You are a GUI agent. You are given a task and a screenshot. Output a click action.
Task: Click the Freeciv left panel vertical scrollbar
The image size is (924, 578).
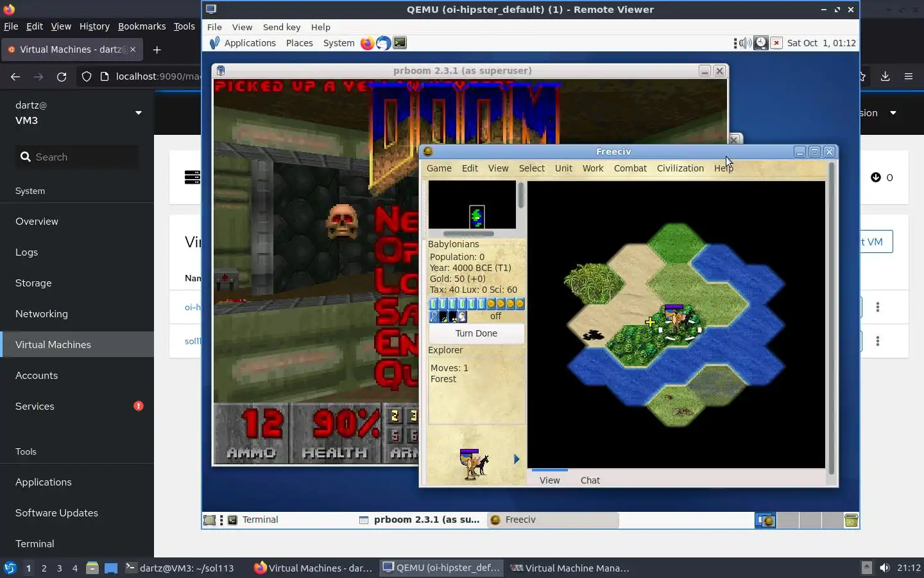521,195
